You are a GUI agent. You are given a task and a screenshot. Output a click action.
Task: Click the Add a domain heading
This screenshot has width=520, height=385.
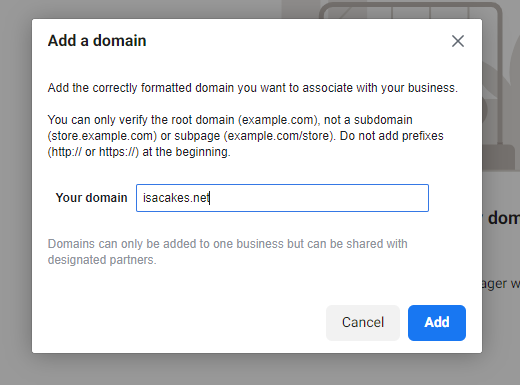(x=97, y=41)
